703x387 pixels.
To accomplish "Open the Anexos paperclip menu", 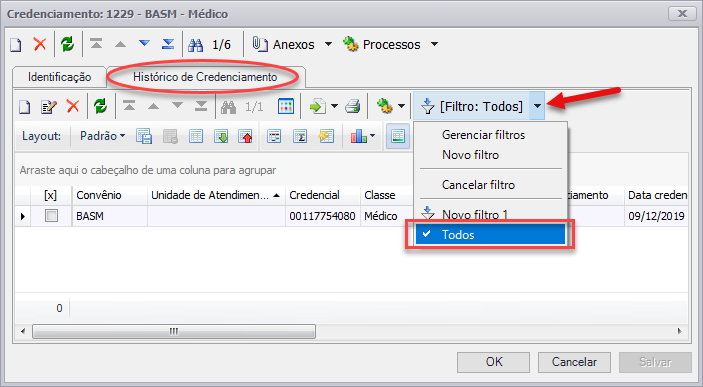I will tap(292, 44).
